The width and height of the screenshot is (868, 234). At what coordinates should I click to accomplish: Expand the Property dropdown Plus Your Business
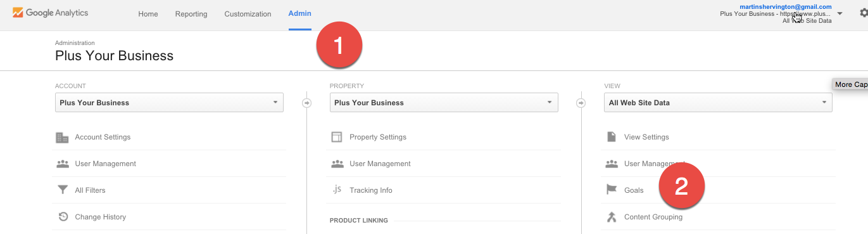[444, 103]
